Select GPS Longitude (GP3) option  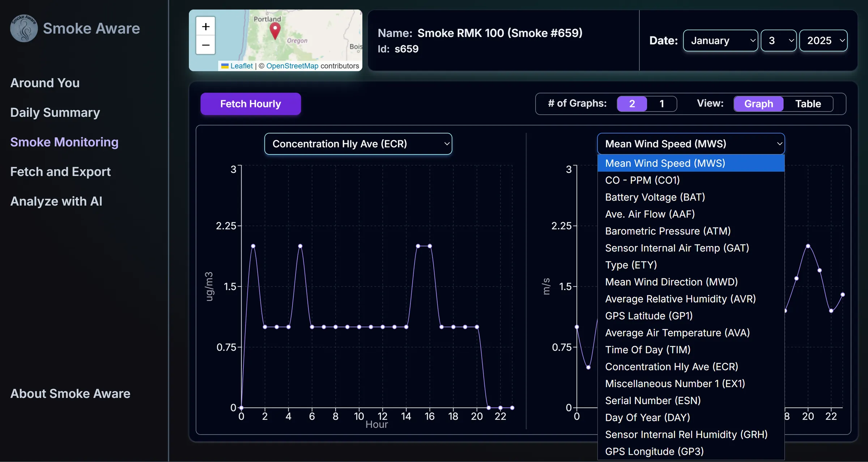coord(691,452)
